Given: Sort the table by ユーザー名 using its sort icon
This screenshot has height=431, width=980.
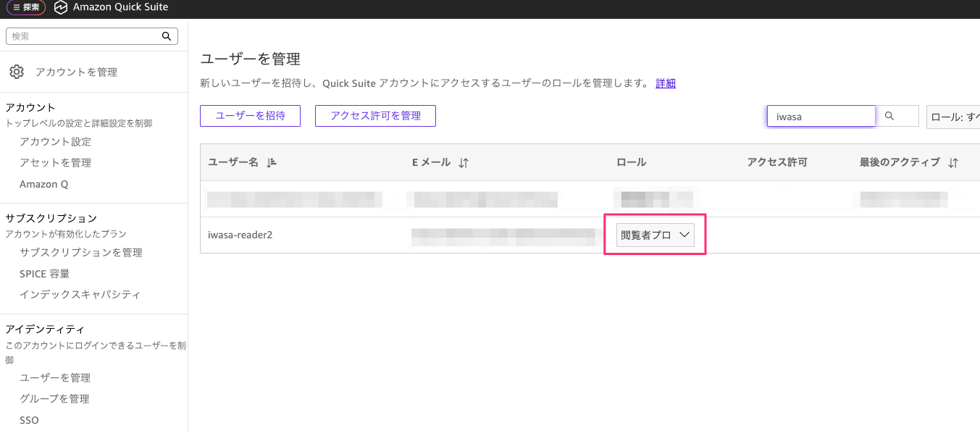Looking at the screenshot, I should coord(271,162).
